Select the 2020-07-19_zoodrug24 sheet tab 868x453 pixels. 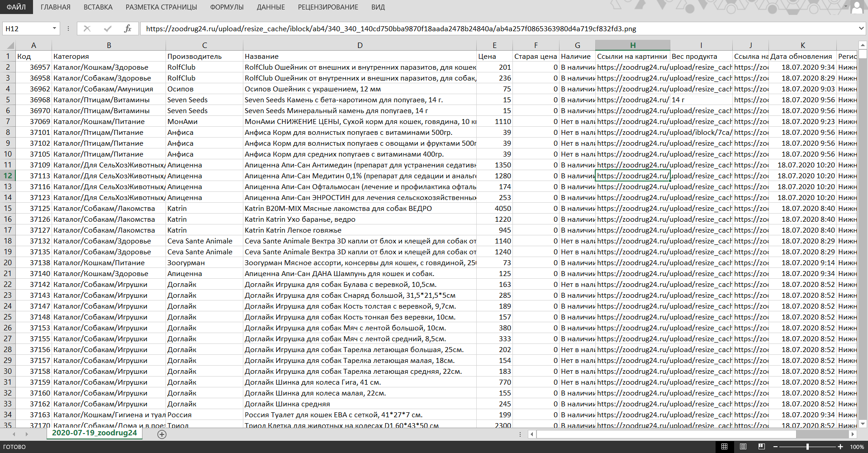coord(95,433)
